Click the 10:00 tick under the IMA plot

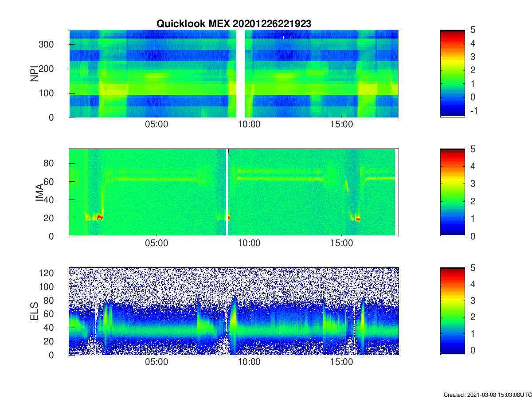pyautogui.click(x=249, y=243)
